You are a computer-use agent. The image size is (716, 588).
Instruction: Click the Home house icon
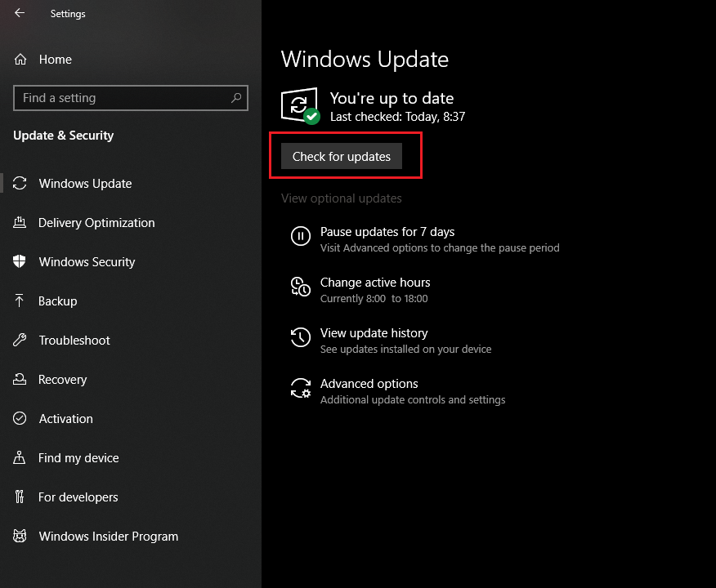pos(20,60)
